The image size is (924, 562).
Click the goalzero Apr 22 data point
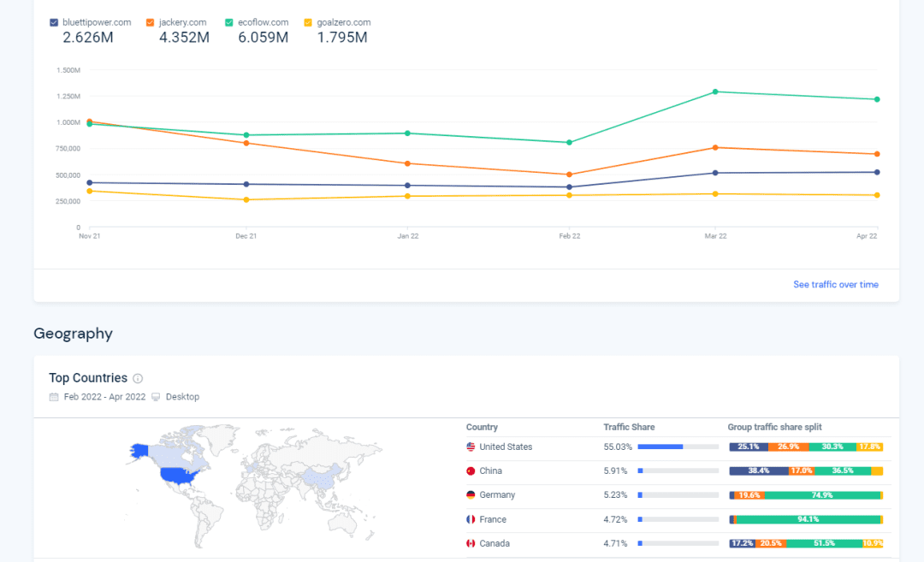tap(878, 196)
